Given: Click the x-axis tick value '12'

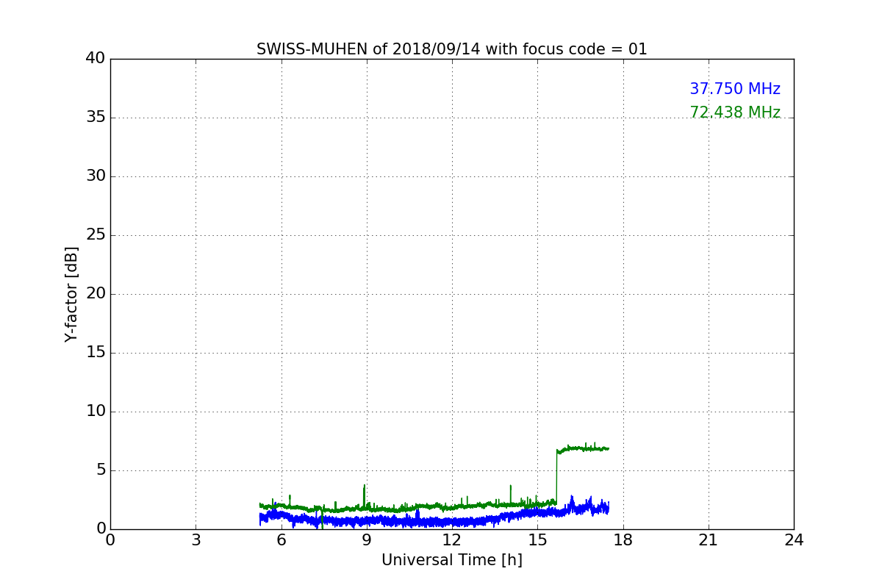Looking at the screenshot, I should pos(452,539).
